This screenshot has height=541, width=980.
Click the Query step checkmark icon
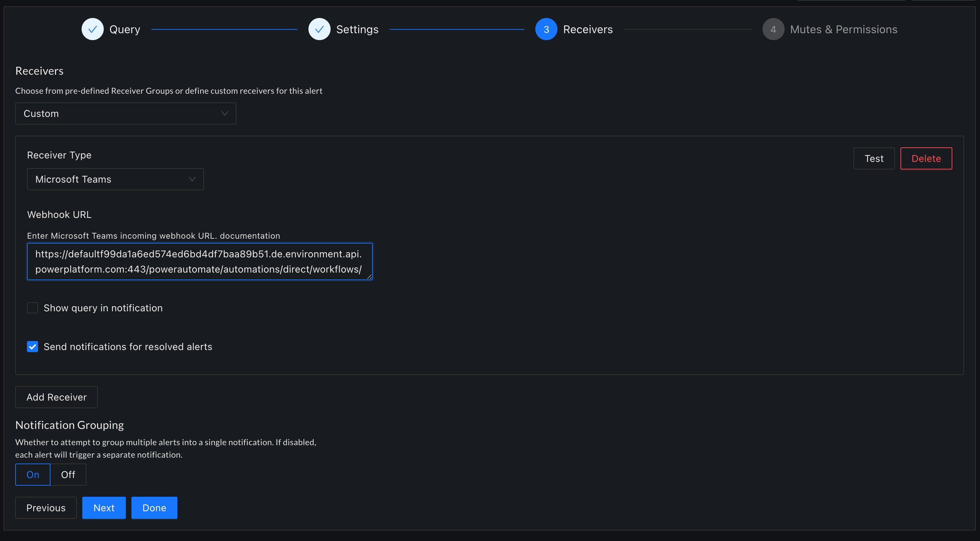(92, 29)
